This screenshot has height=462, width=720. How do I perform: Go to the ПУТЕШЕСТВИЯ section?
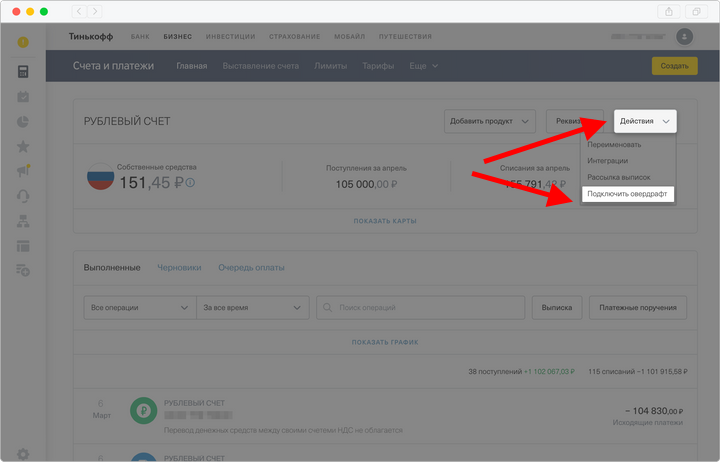click(x=405, y=37)
